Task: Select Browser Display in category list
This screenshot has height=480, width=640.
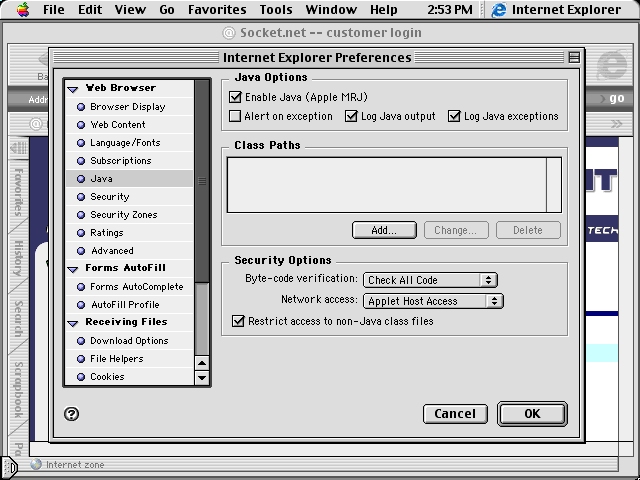Action: point(129,107)
